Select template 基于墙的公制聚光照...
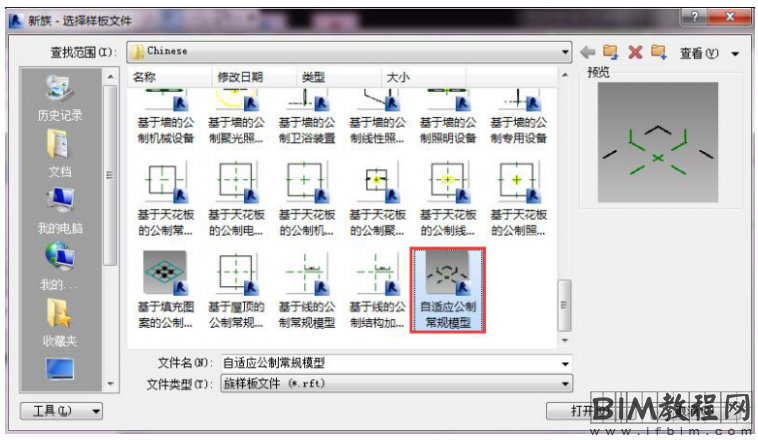758x440 pixels. pyautogui.click(x=236, y=118)
